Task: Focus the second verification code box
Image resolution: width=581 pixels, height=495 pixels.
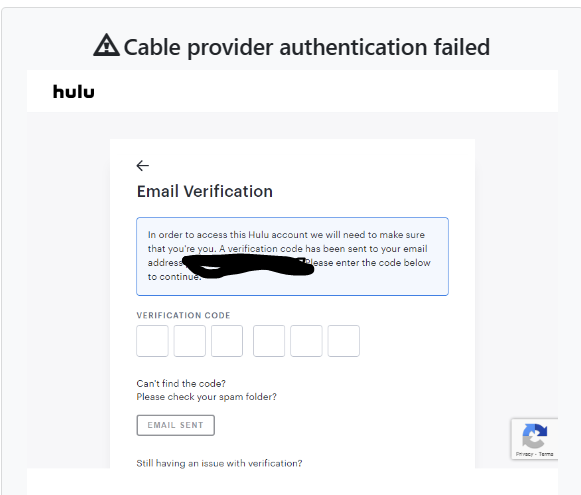Action: pyautogui.click(x=190, y=341)
